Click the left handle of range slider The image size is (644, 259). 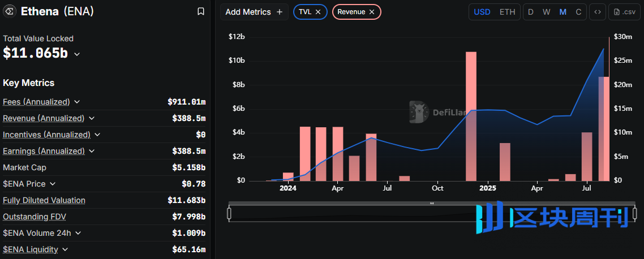click(x=229, y=213)
